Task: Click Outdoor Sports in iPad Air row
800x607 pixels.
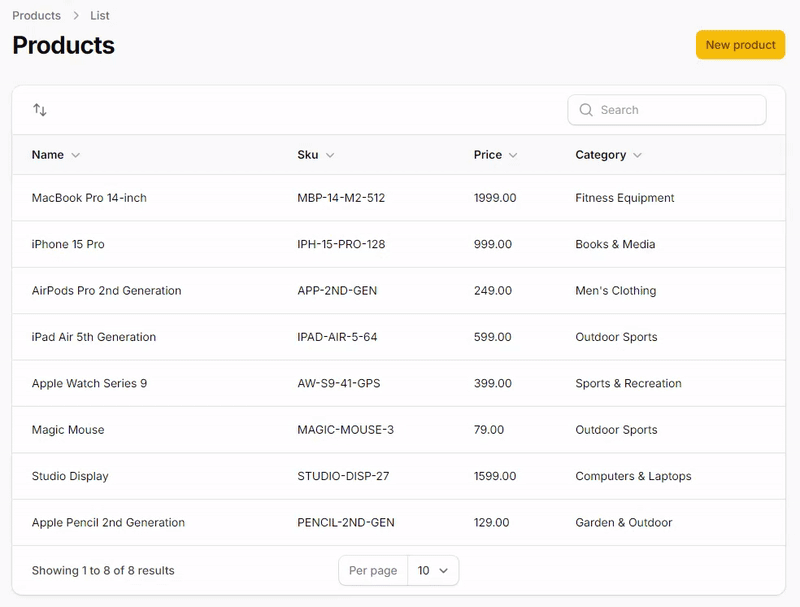Action: tap(616, 337)
